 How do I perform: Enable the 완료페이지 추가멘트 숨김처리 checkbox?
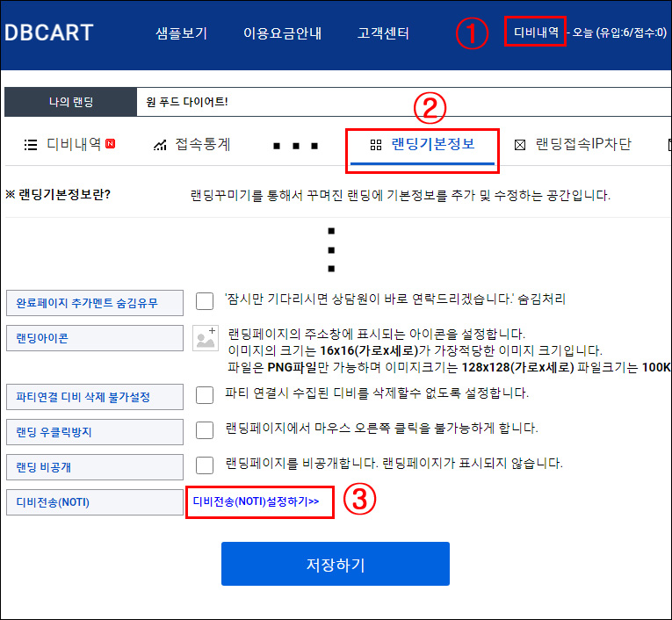click(205, 301)
